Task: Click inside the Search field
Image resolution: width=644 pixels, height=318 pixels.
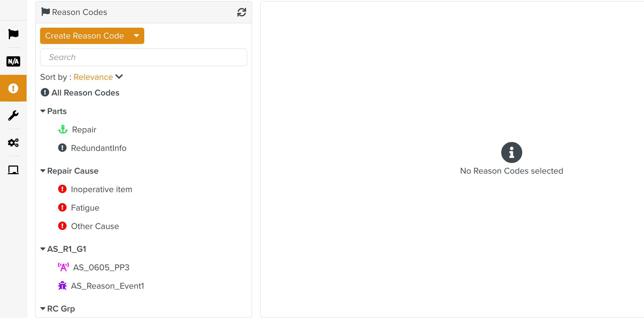Action: pos(143,57)
